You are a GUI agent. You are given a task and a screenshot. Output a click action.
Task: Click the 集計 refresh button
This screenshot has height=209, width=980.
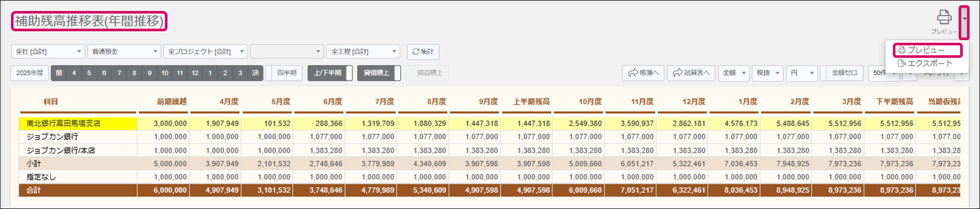423,52
